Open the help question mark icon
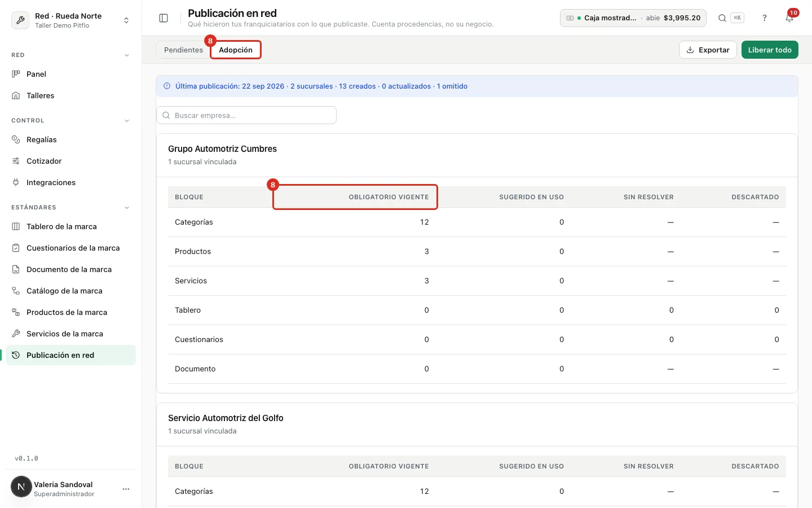The image size is (812, 508). pos(765,18)
